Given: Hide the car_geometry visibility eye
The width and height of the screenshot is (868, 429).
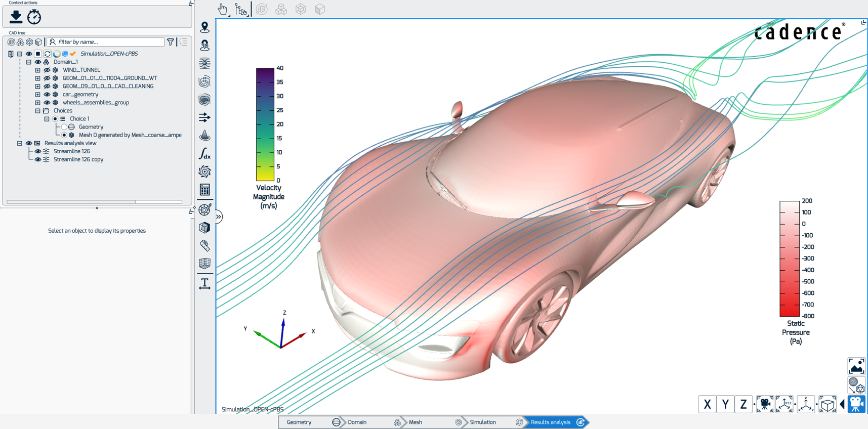Looking at the screenshot, I should point(47,95).
